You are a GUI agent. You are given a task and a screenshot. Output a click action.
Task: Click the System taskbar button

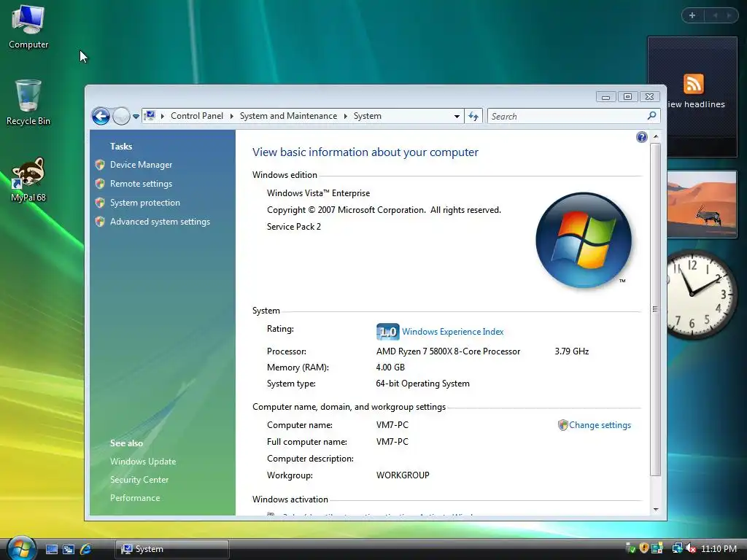click(172, 549)
